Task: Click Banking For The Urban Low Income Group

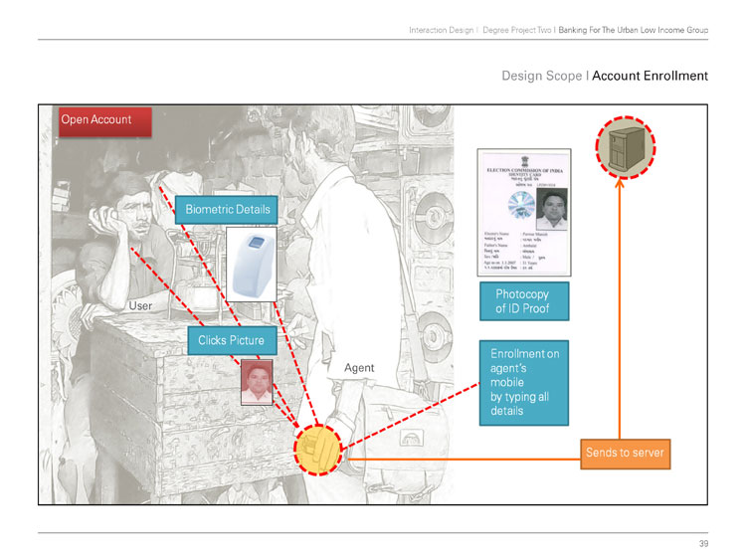Action: [x=634, y=30]
